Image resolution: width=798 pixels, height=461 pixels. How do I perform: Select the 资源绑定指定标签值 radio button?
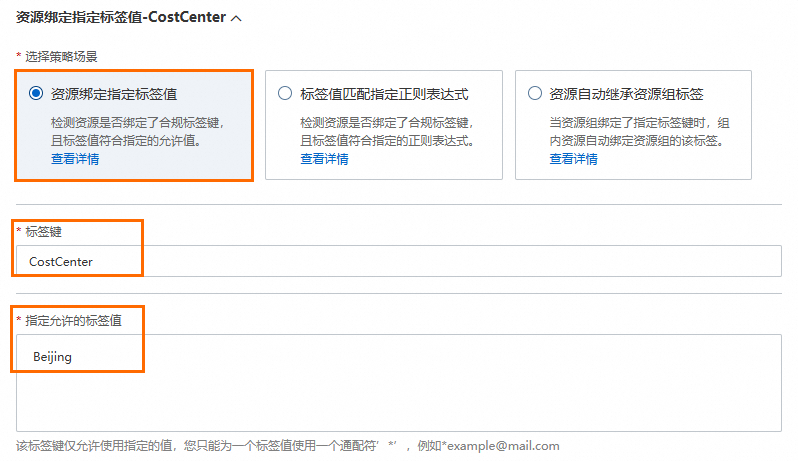36,94
